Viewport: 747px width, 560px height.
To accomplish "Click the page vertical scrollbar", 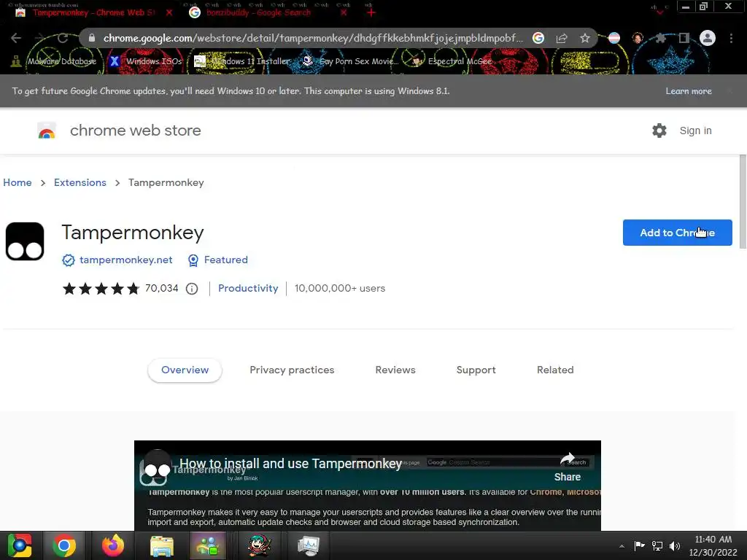I will 743,201.
